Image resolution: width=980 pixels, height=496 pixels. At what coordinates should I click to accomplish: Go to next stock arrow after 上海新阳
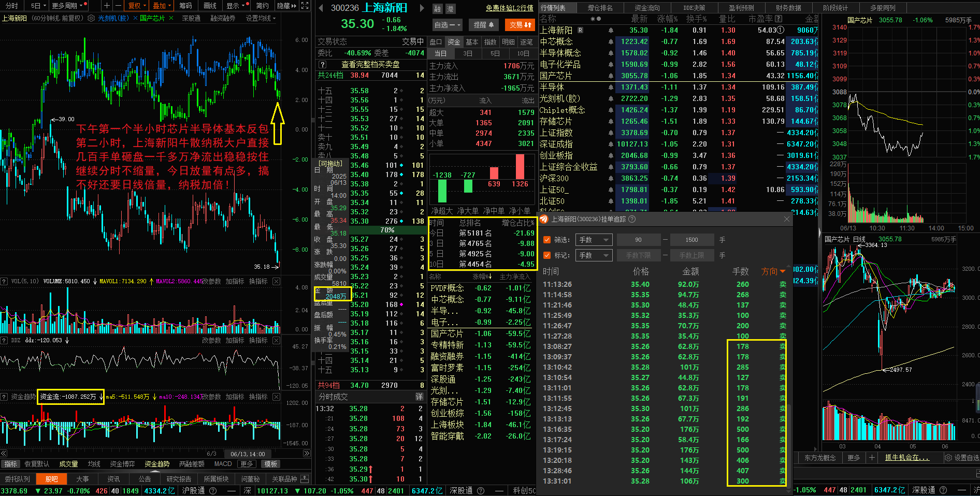point(422,8)
